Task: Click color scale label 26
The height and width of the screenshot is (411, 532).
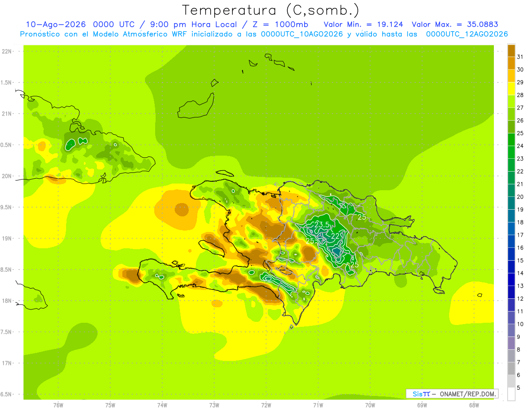Action: pyautogui.click(x=520, y=121)
